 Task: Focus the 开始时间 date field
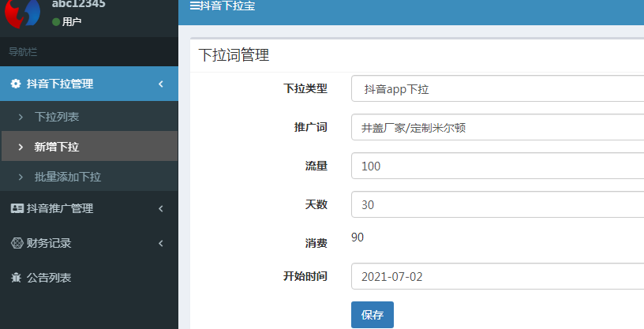[x=497, y=276]
